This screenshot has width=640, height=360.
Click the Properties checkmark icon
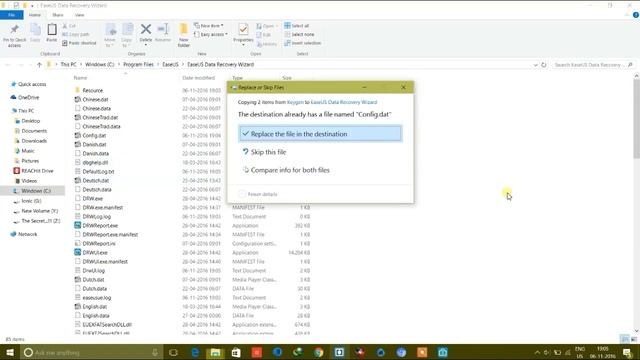(x=243, y=29)
